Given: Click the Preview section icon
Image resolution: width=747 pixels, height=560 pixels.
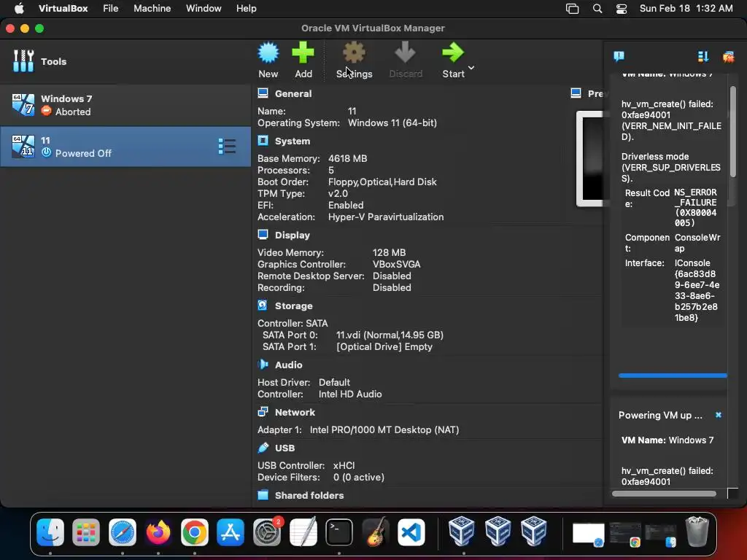Looking at the screenshot, I should pos(576,93).
